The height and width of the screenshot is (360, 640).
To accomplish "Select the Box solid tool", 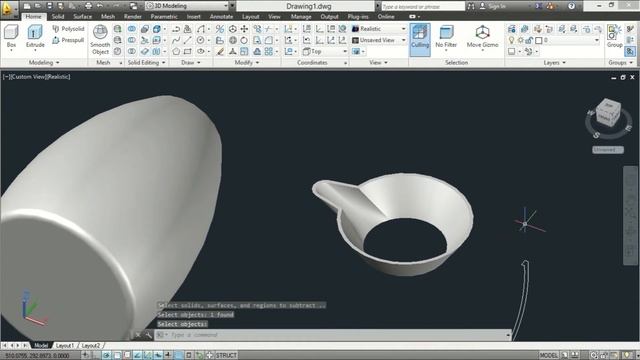I will 11,36.
